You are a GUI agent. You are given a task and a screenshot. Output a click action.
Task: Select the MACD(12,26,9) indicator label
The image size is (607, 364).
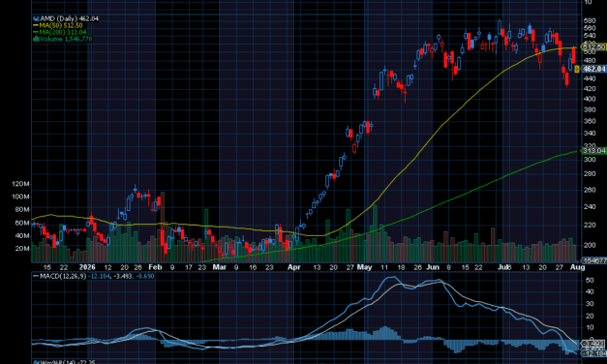[63, 277]
